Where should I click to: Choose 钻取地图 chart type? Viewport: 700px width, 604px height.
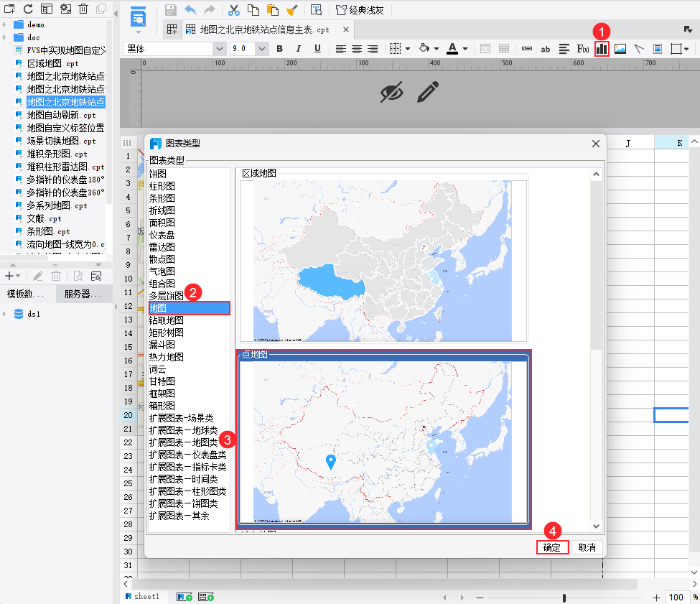pos(166,320)
